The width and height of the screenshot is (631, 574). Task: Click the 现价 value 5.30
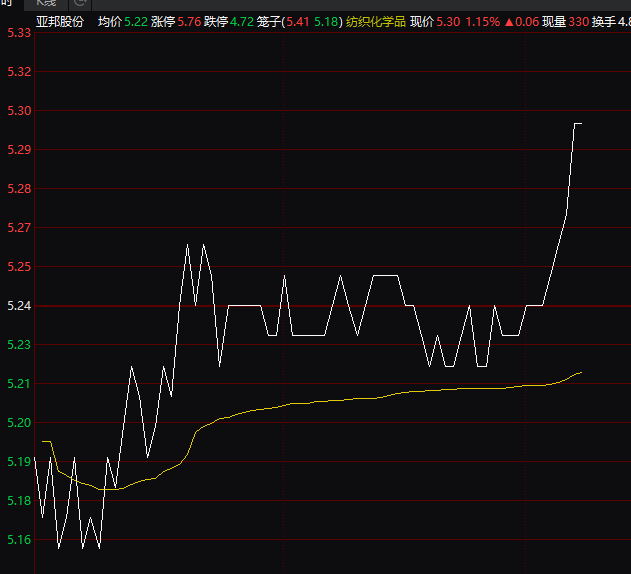coord(448,21)
